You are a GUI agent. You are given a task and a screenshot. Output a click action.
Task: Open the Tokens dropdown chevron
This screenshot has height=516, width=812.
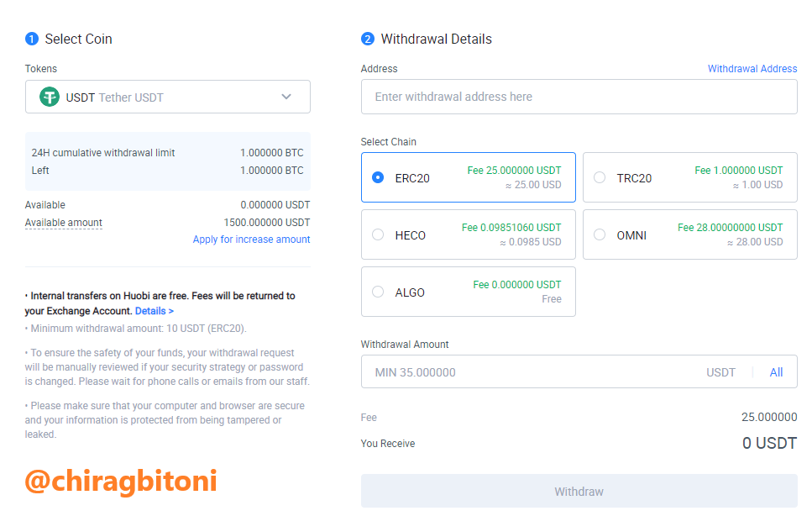[x=286, y=97]
